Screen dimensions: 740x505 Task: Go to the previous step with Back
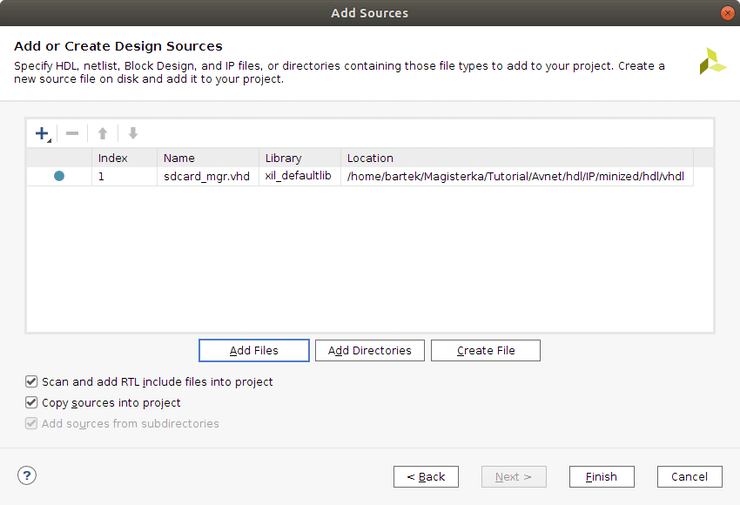tap(426, 476)
